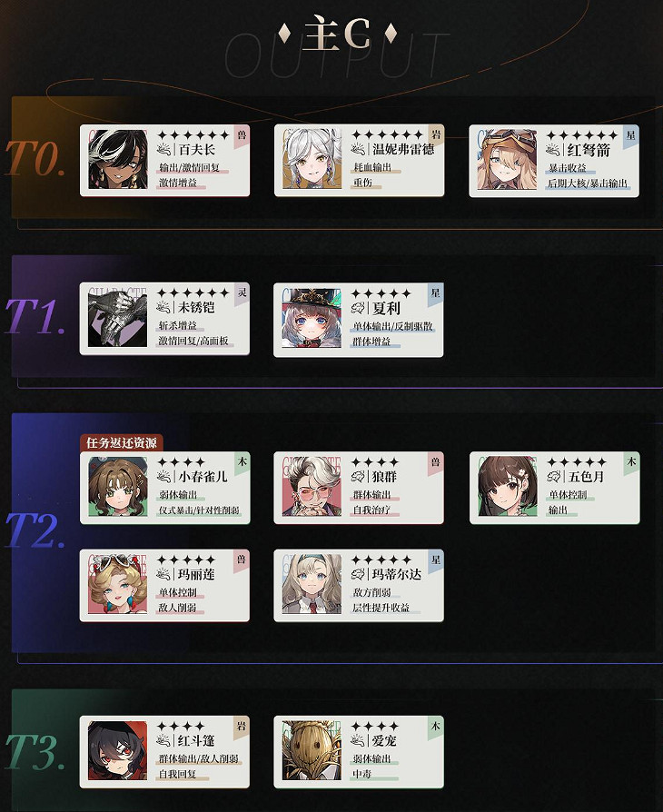Click the 主C section heading
The width and height of the screenshot is (663, 812).
click(337, 35)
